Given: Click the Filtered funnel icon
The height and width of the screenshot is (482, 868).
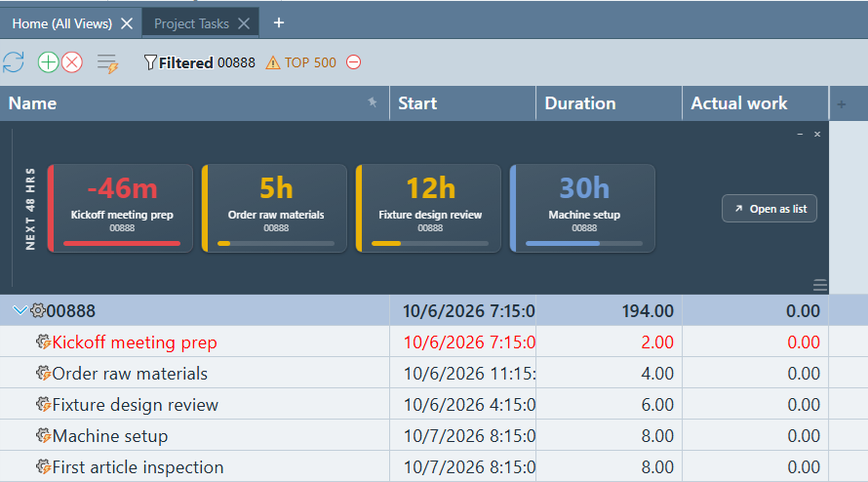Looking at the screenshot, I should tap(150, 62).
